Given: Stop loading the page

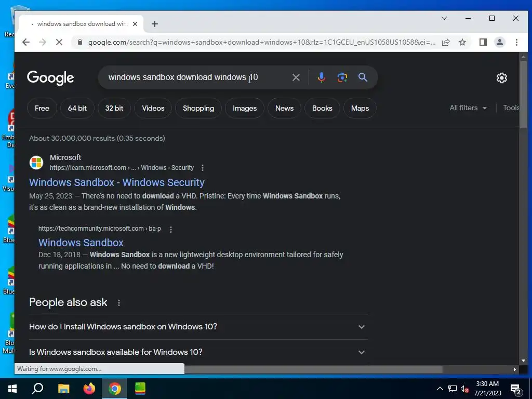Looking at the screenshot, I should pos(59,42).
